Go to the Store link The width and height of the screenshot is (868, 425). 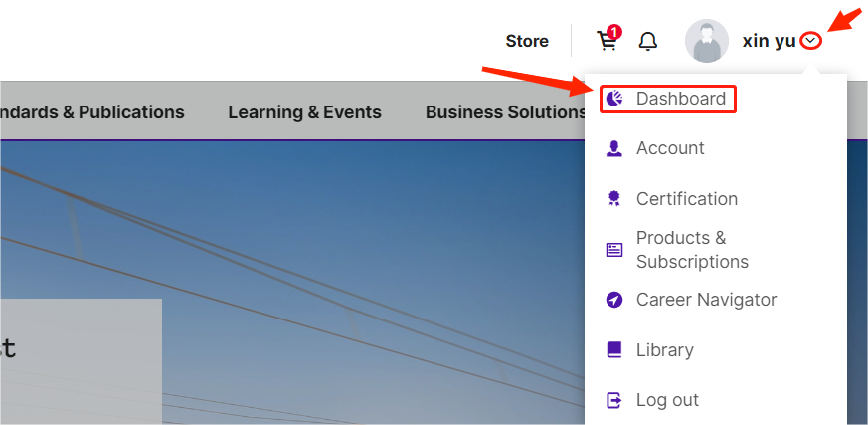tap(527, 41)
